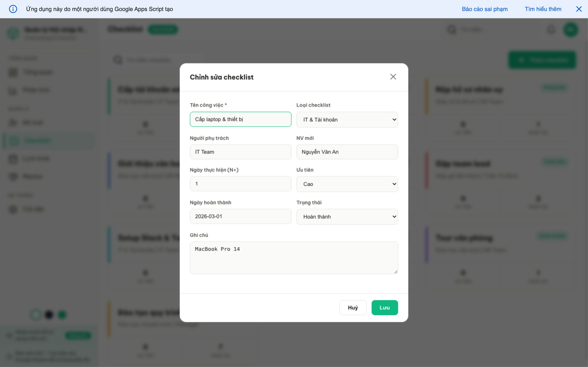Image resolution: width=588 pixels, height=367 pixels.
Task: Open the Tìm hiểu thêm link
Action: 543,9
